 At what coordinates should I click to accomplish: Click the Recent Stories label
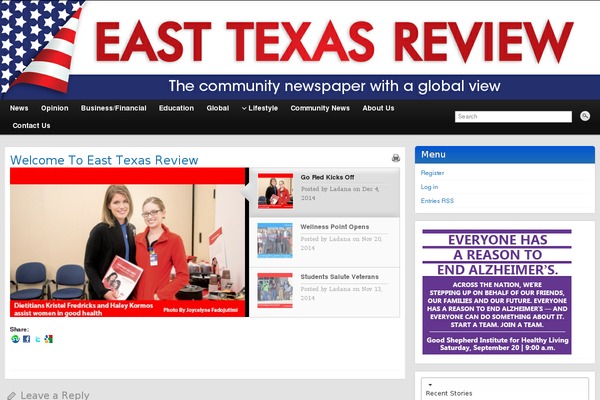449,393
